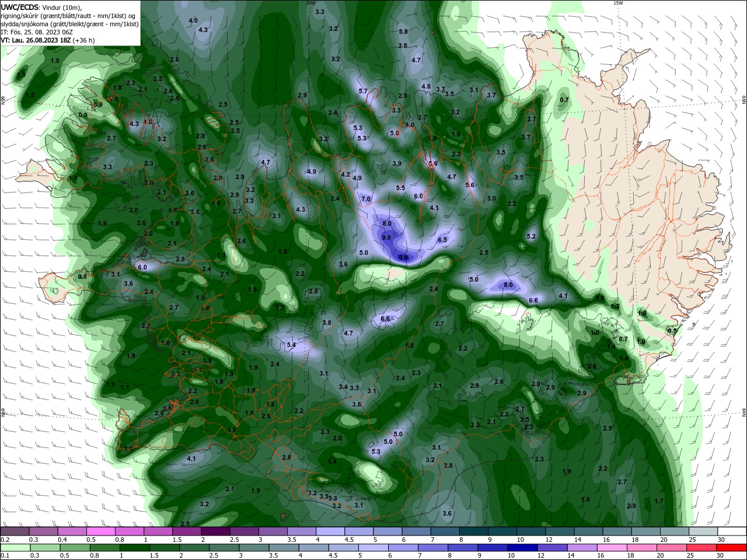Select the 7.0 rainfall label
Viewport: 747px width, 560px height.
pyautogui.click(x=366, y=199)
